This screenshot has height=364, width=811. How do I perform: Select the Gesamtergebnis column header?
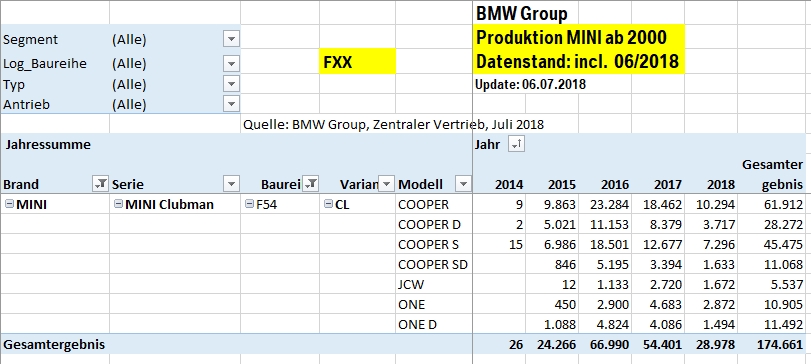[x=772, y=174]
